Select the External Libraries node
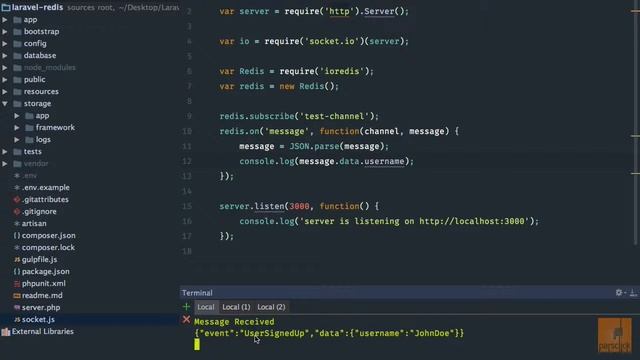640x360 pixels. click(42, 332)
